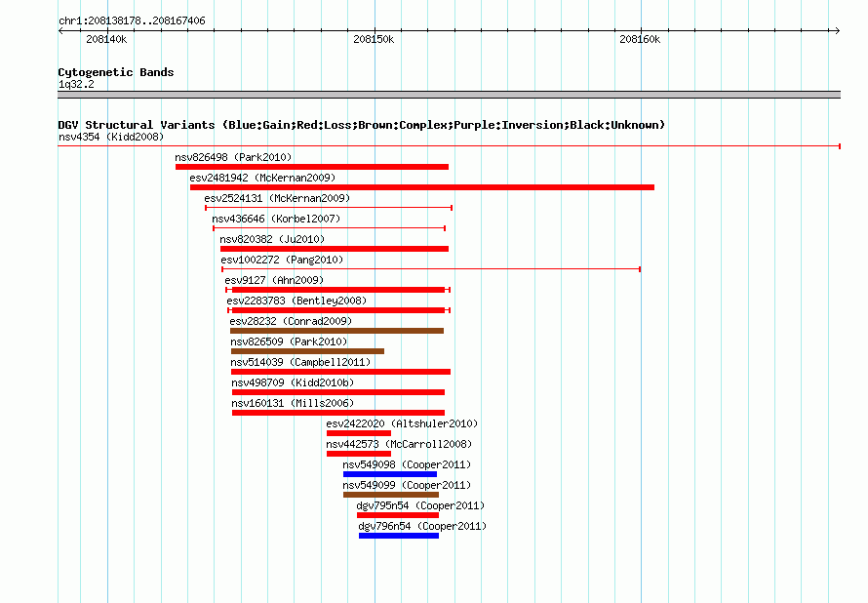
Task: Select the long esv2481942 red loss bar
Action: (x=422, y=187)
